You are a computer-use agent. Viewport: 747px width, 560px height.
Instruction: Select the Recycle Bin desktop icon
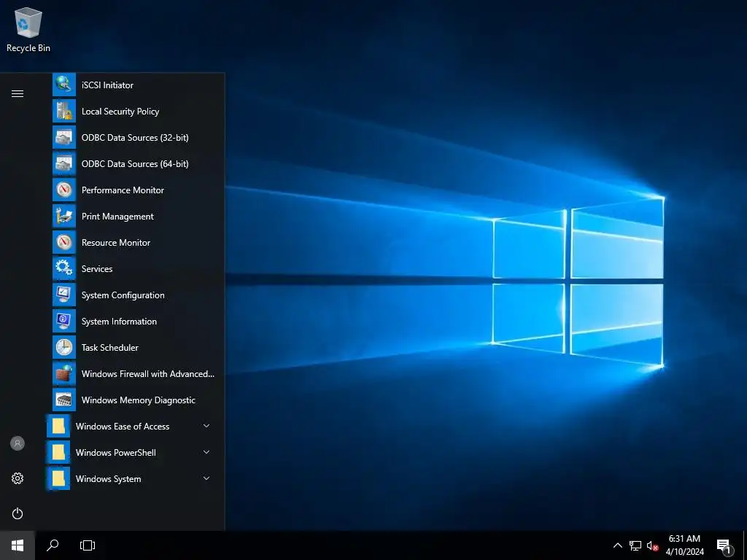coord(28,30)
